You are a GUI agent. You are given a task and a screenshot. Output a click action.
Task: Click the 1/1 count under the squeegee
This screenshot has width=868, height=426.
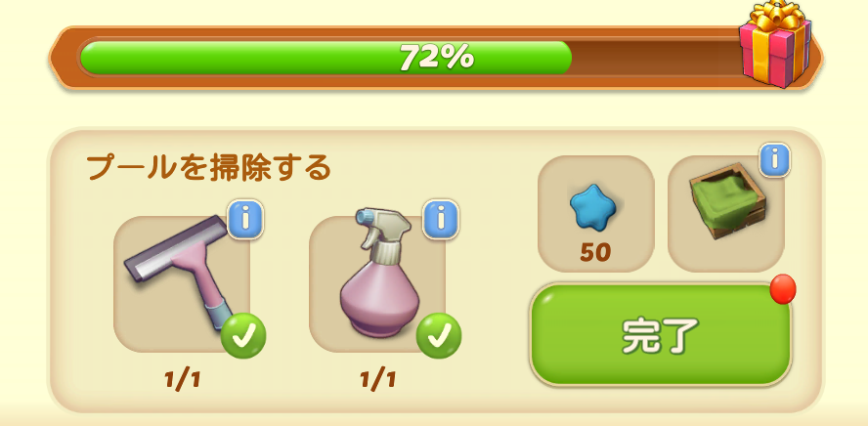pos(182,379)
